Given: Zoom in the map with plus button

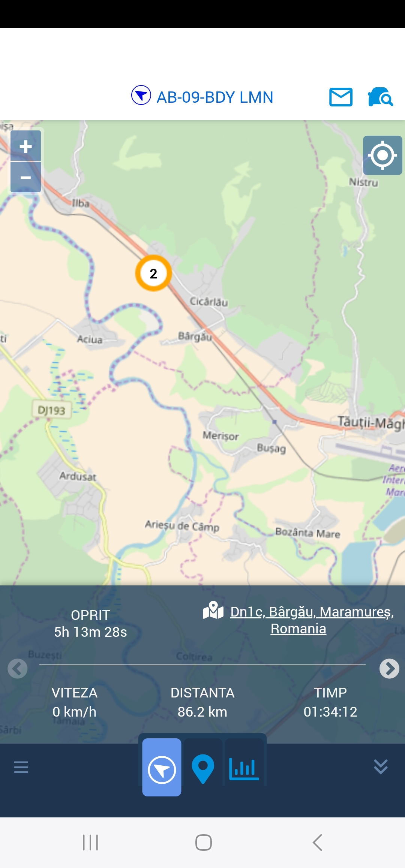Looking at the screenshot, I should pos(25,146).
